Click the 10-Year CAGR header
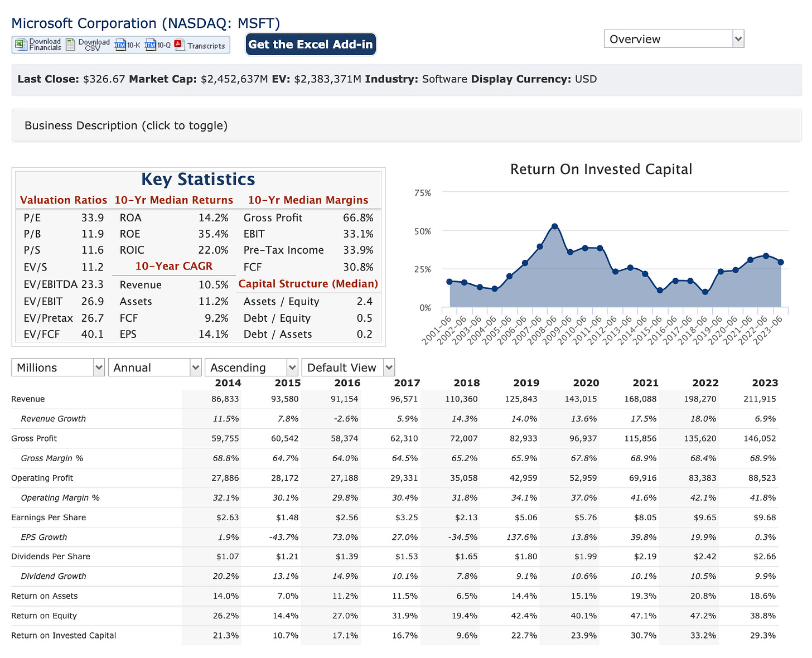The width and height of the screenshot is (812, 658). tap(174, 266)
